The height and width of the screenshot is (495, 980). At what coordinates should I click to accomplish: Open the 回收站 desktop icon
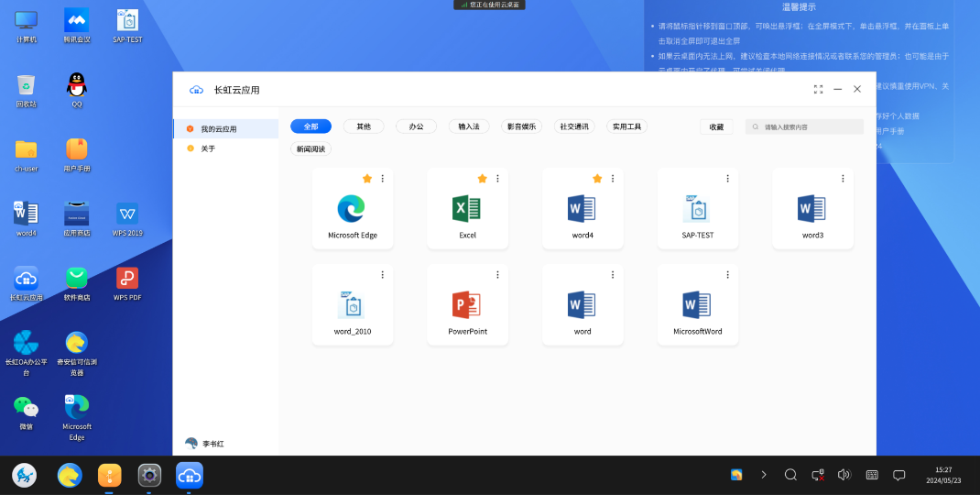[x=27, y=91]
